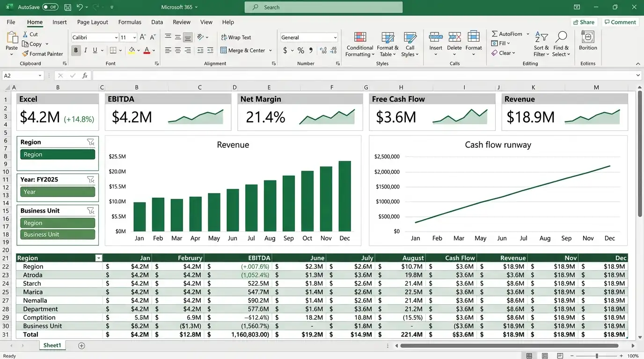The height and width of the screenshot is (359, 644).
Task: Toggle the AutoSave switch
Action: (x=50, y=7)
